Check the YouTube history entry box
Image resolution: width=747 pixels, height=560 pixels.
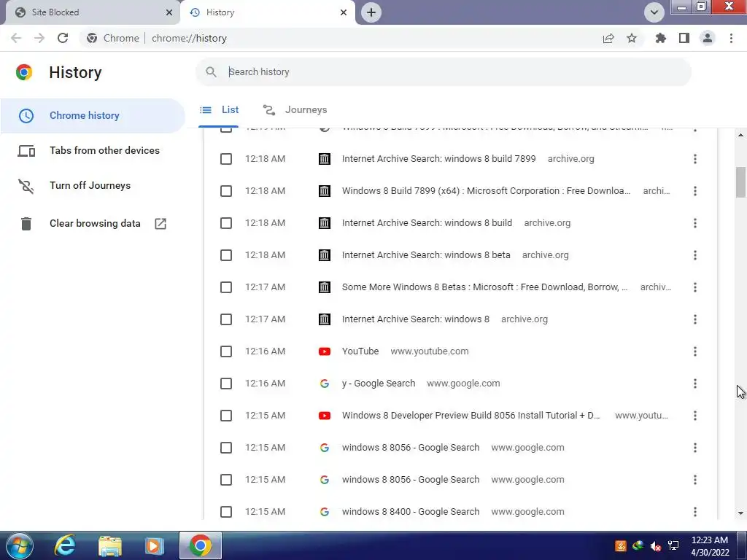[226, 351]
